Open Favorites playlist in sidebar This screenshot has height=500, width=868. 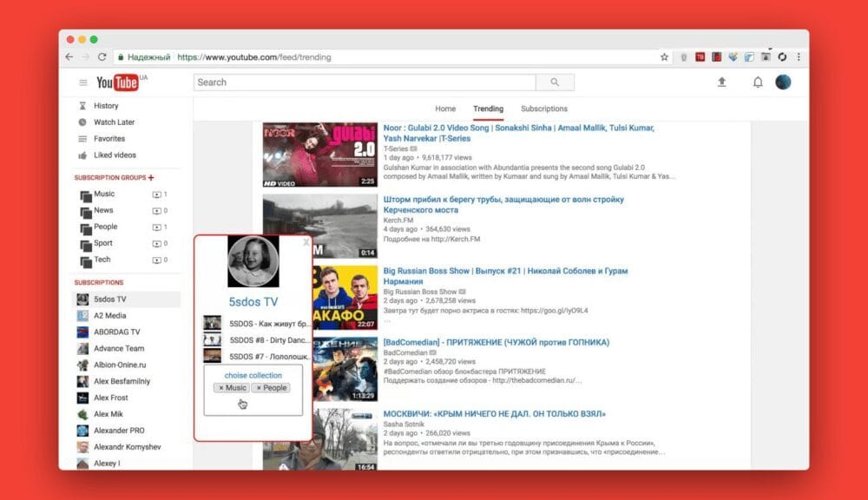pos(109,139)
